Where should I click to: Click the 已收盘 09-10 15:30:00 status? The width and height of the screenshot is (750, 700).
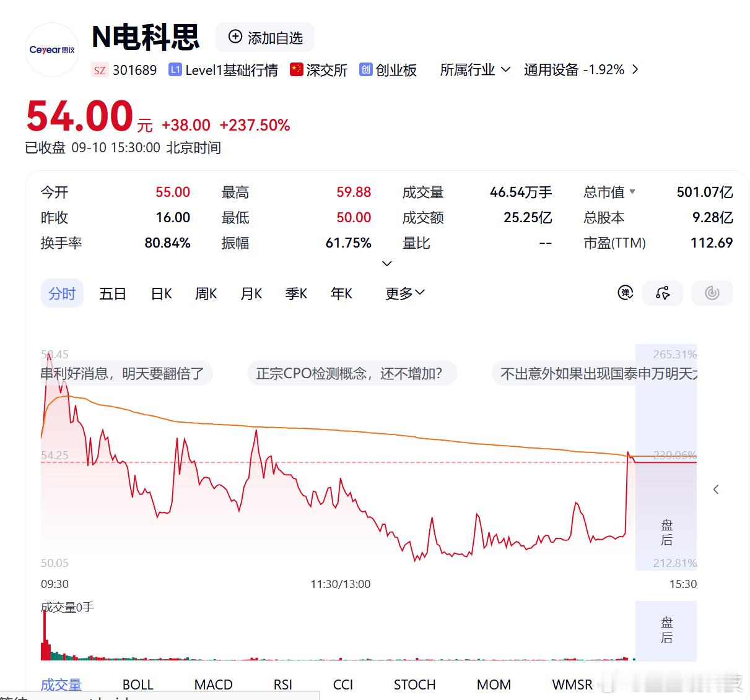click(123, 148)
